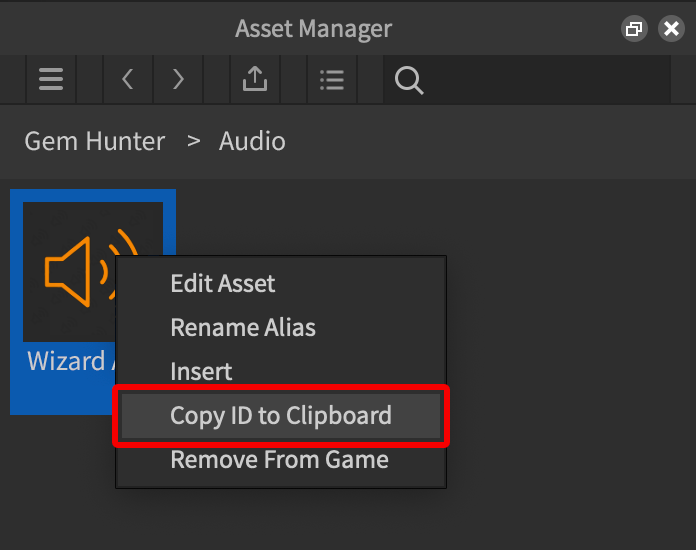Undock the Asset Manager panel window
The height and width of the screenshot is (550, 696).
click(x=633, y=29)
